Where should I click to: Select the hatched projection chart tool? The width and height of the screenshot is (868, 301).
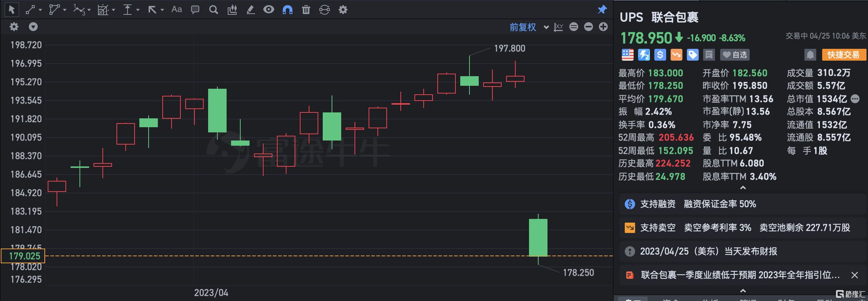(x=103, y=10)
